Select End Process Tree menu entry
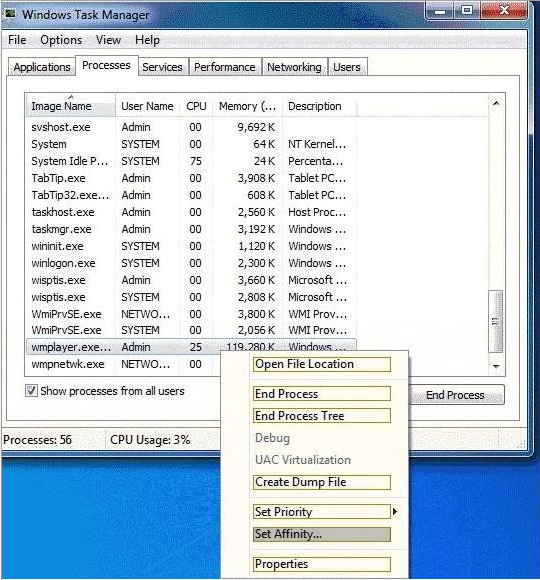The image size is (540, 580). [321, 415]
